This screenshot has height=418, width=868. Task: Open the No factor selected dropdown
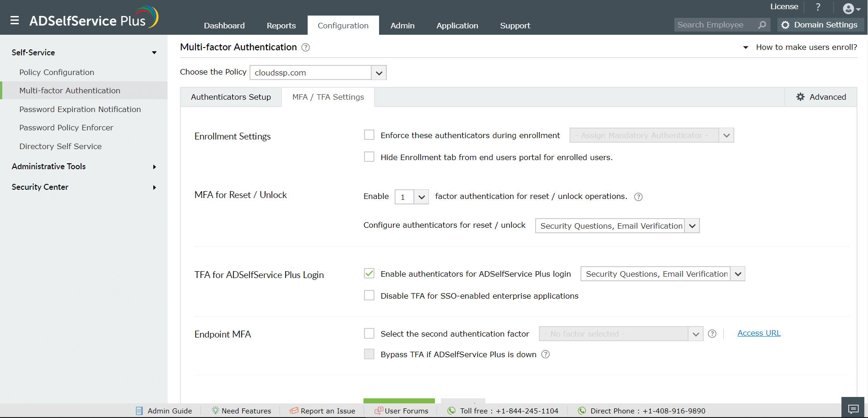[x=621, y=334]
